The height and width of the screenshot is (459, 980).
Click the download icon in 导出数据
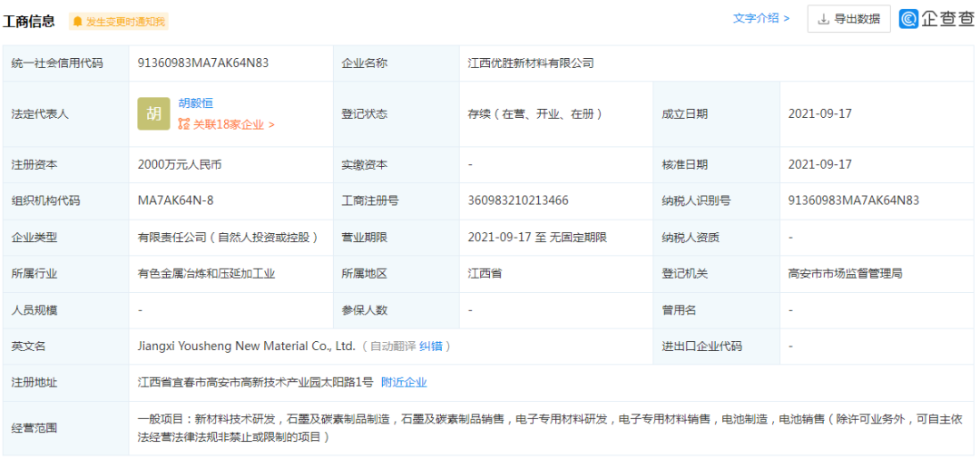tap(823, 19)
